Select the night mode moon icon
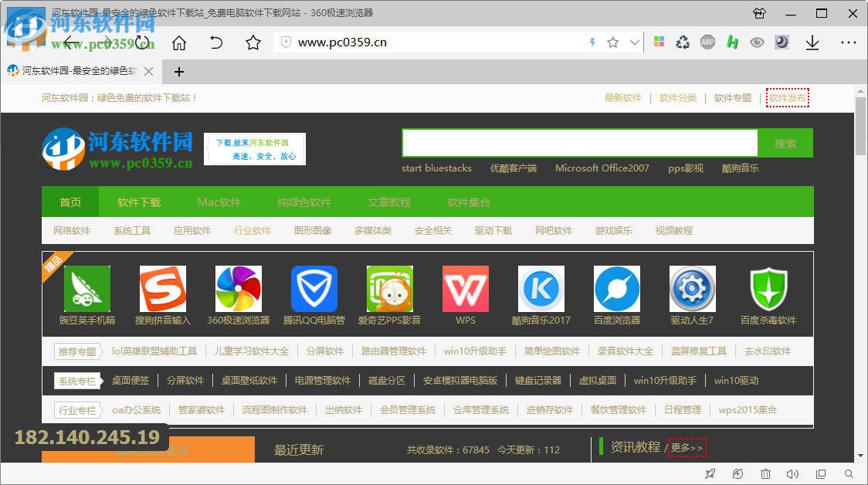 point(782,42)
